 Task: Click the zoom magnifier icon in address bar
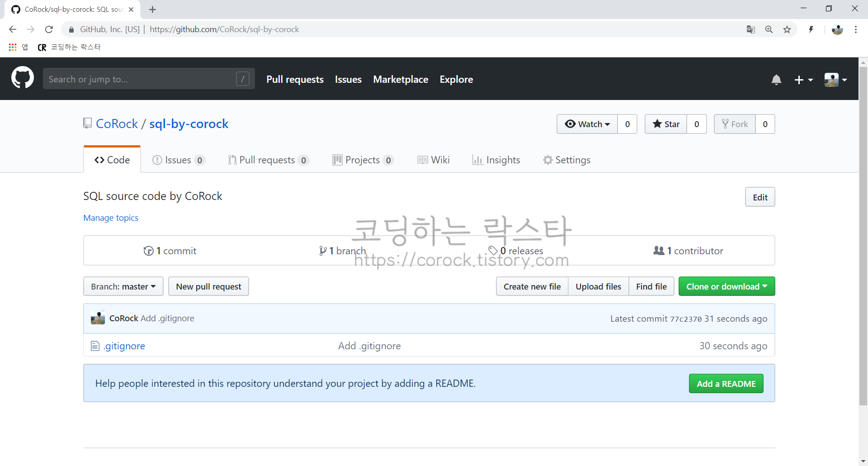click(x=769, y=29)
